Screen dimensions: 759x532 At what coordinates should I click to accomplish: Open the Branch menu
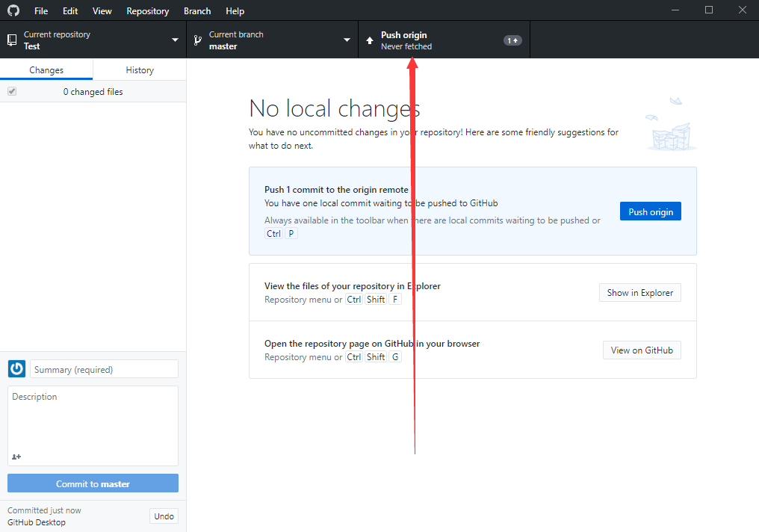[x=197, y=10]
